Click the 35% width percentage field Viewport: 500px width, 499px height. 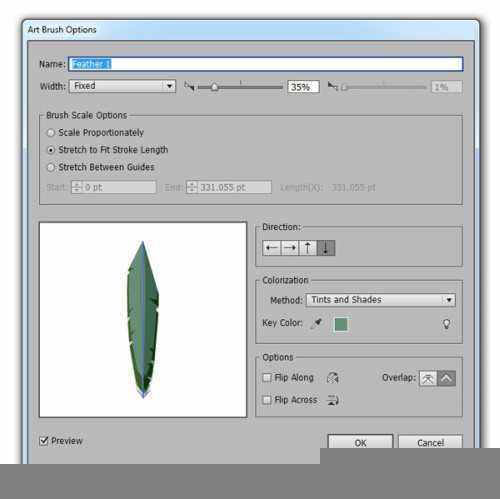click(x=304, y=87)
